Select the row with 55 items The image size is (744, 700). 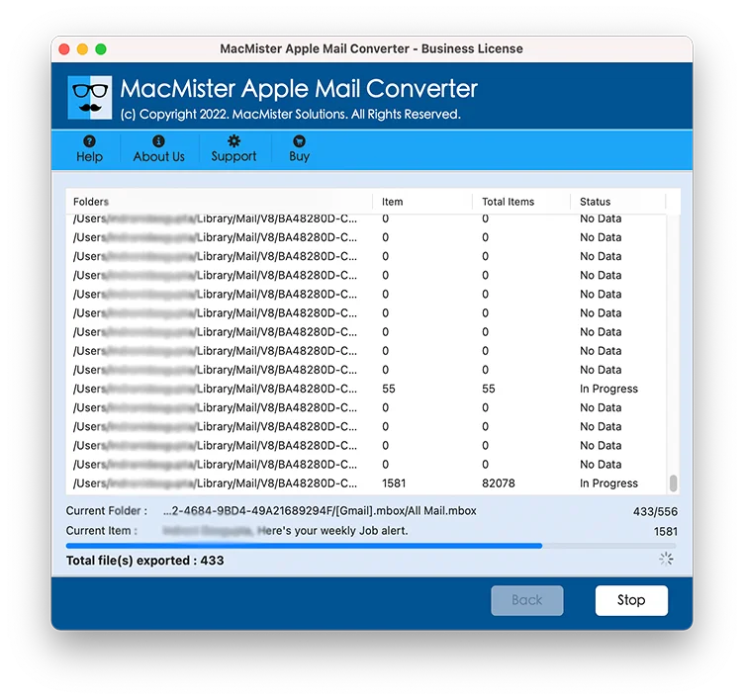click(366, 389)
